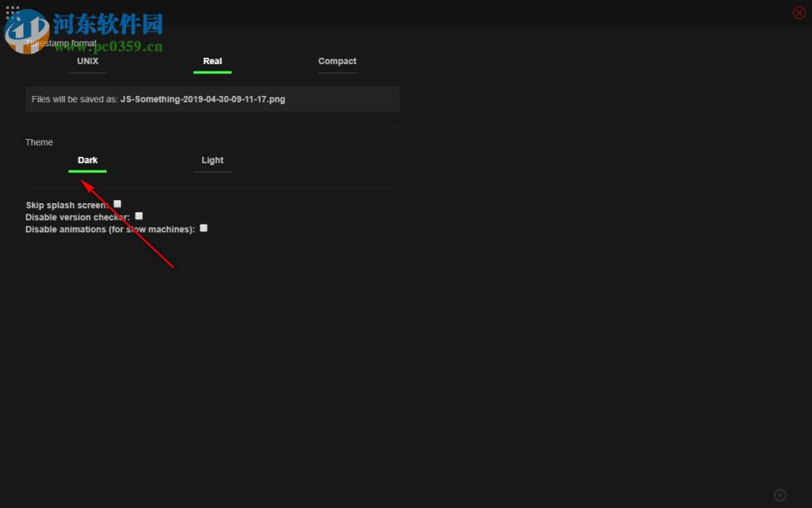Click the saved filename preview bar

(212, 98)
